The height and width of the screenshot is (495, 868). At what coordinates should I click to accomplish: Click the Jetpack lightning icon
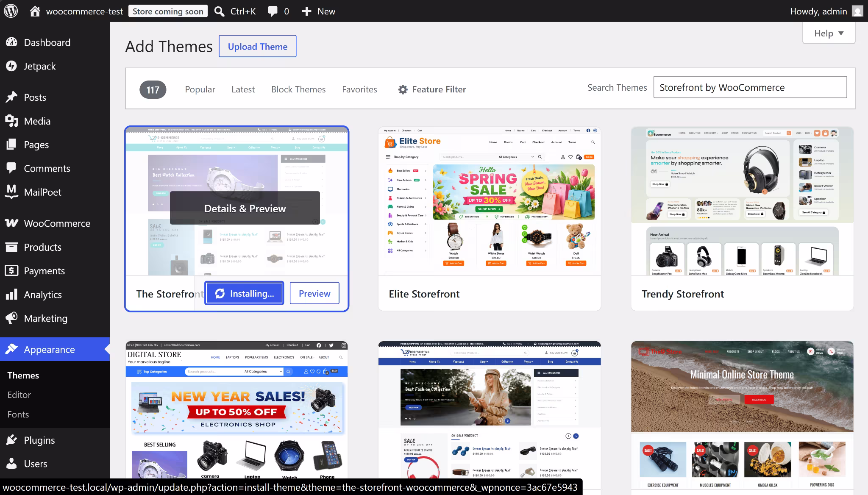(x=11, y=66)
